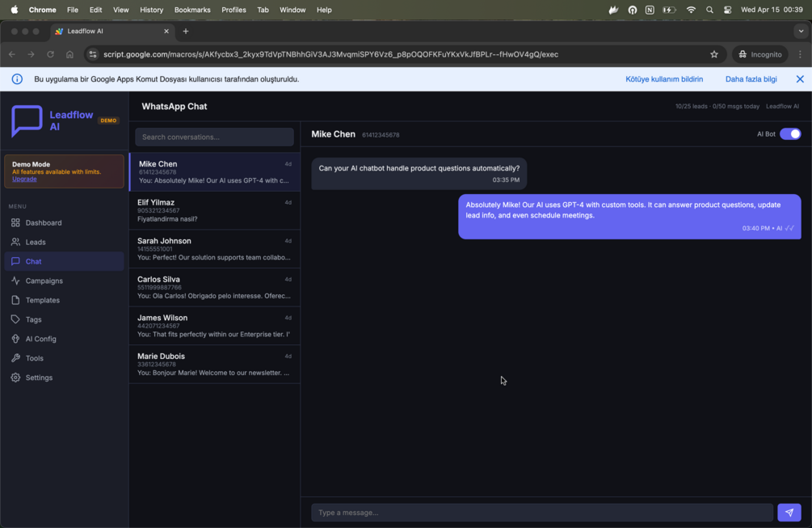The height and width of the screenshot is (528, 812).
Task: Toggle the AI Bot switch off
Action: click(790, 134)
